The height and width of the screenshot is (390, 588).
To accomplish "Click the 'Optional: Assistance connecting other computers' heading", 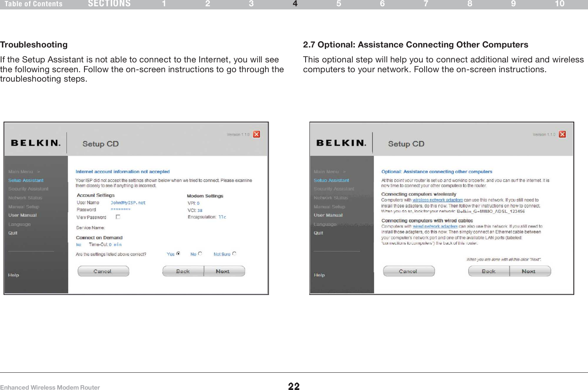I will pyautogui.click(x=437, y=172).
